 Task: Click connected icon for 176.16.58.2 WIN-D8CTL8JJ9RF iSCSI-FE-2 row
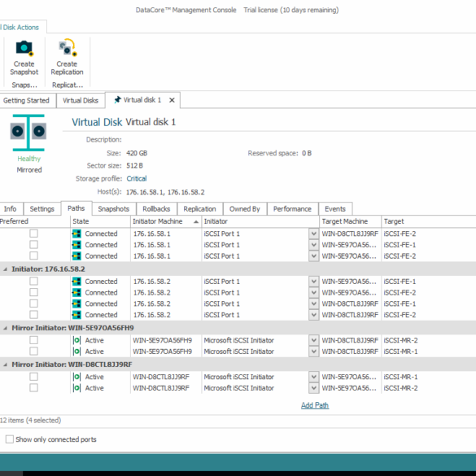point(76,315)
